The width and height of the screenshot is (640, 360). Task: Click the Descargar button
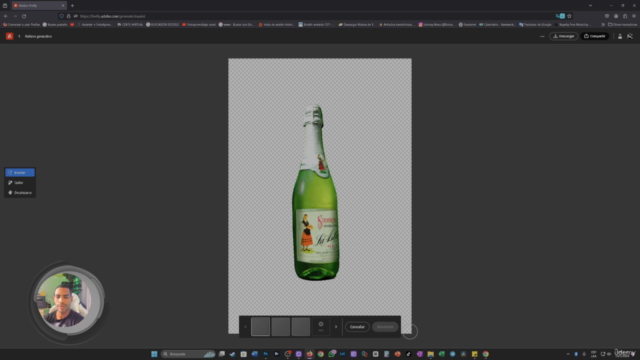point(563,36)
